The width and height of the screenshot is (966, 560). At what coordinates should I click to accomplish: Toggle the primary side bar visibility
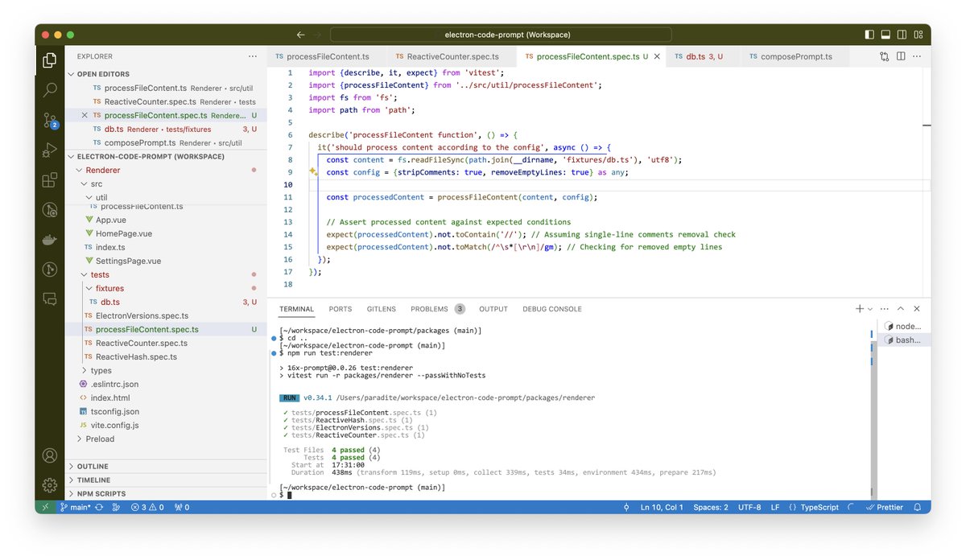pos(869,35)
